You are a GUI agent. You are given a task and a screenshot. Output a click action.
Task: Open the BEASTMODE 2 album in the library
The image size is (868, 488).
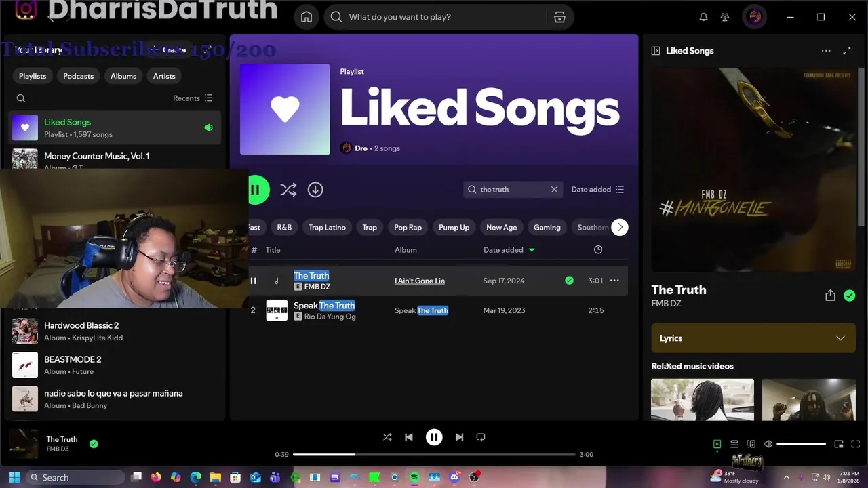pos(115,365)
